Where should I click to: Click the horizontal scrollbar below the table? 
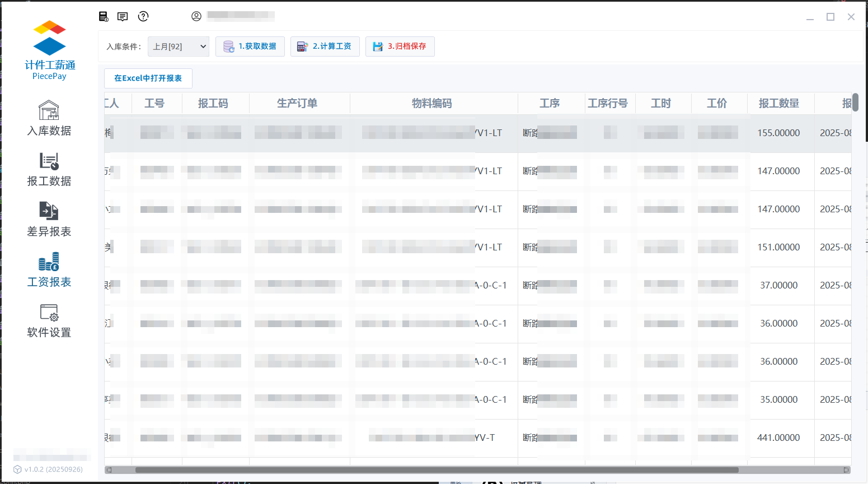[437, 470]
